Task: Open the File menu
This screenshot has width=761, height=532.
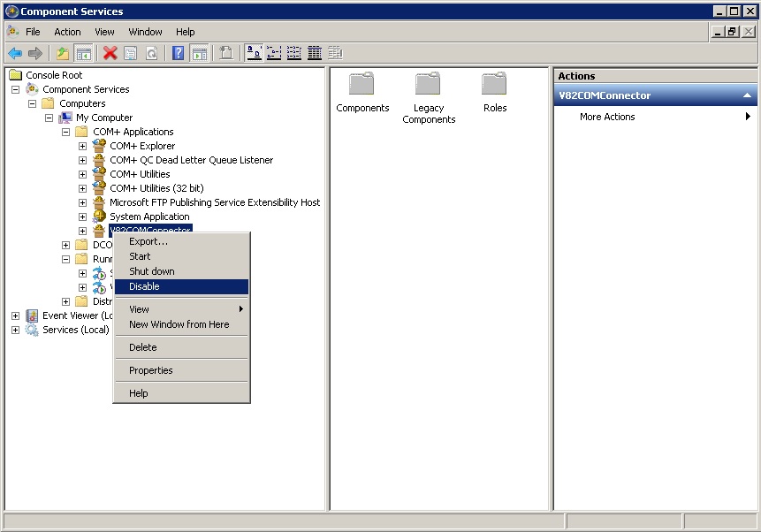Action: (x=33, y=32)
